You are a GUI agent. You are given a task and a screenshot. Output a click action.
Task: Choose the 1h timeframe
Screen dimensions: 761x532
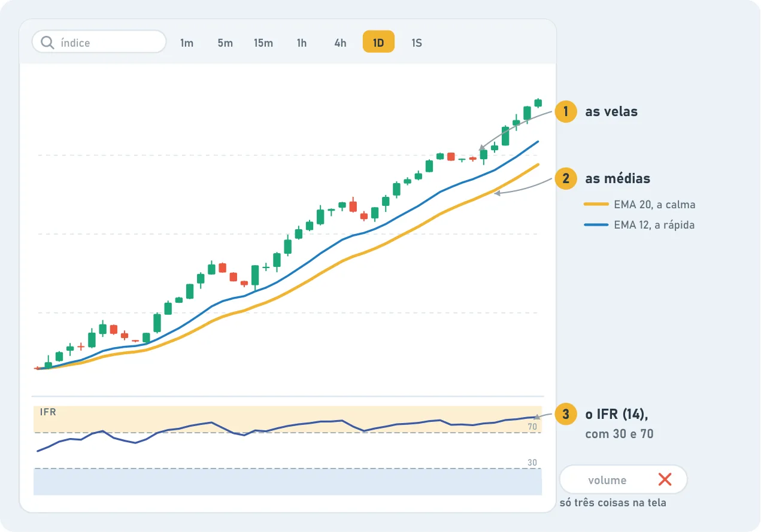coord(302,42)
